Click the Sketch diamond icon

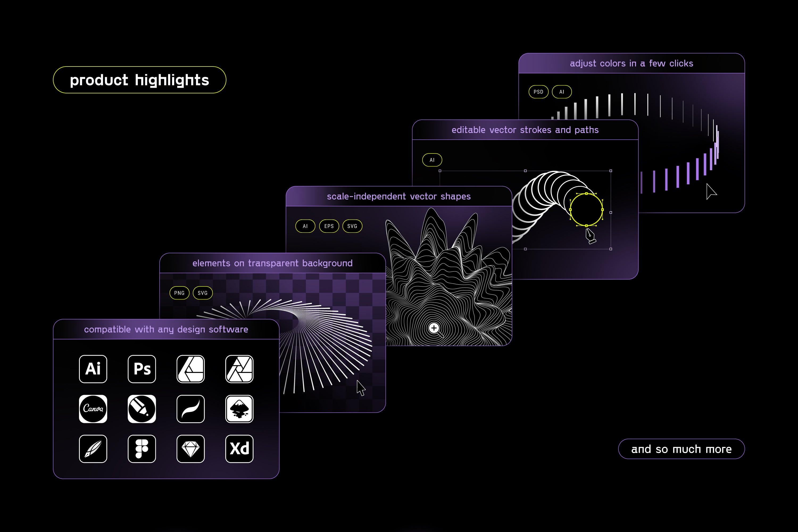pyautogui.click(x=191, y=448)
